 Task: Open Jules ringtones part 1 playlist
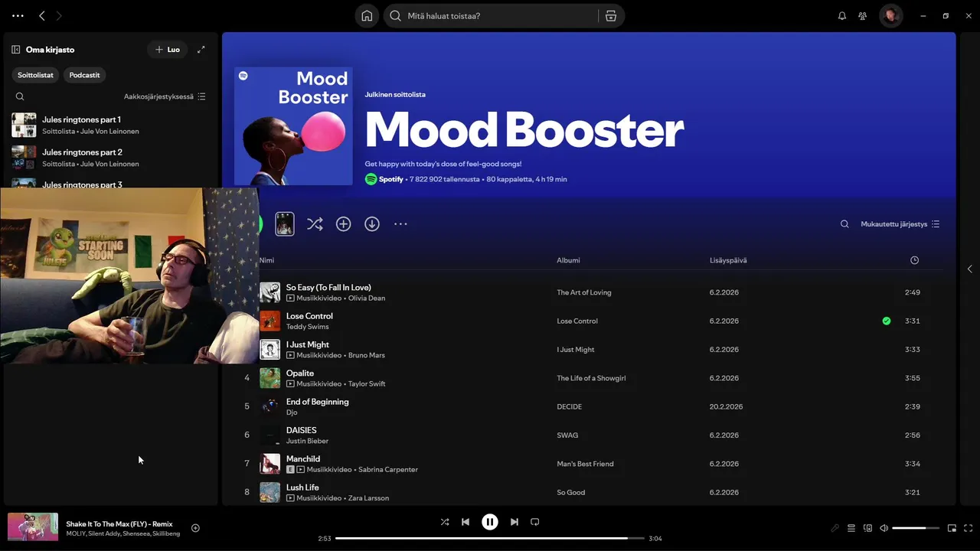click(111, 125)
